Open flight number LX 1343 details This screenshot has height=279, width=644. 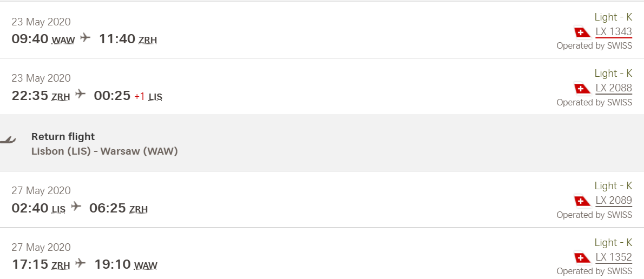tap(614, 32)
